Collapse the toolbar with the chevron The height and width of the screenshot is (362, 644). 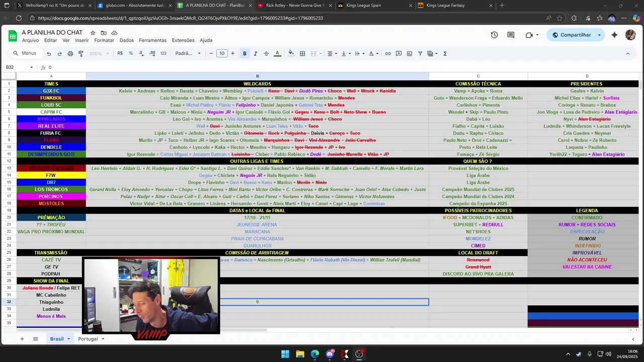point(627,53)
